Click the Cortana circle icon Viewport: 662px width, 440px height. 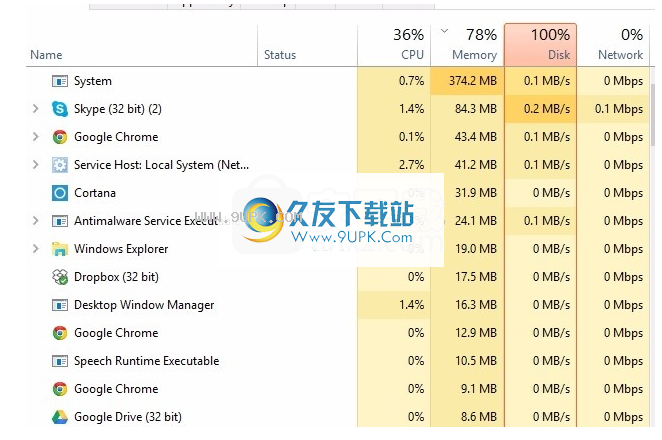(x=59, y=193)
